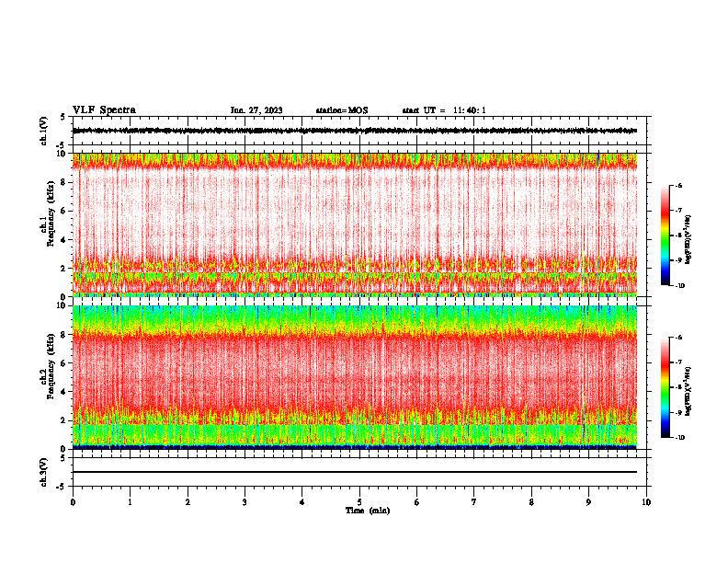Click the ch.1(V) waveform trace panel
The width and height of the screenshot is (728, 563).
359,131
